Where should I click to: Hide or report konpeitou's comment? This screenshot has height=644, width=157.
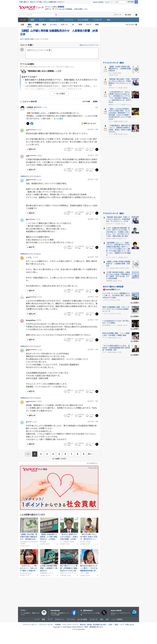pos(93,320)
